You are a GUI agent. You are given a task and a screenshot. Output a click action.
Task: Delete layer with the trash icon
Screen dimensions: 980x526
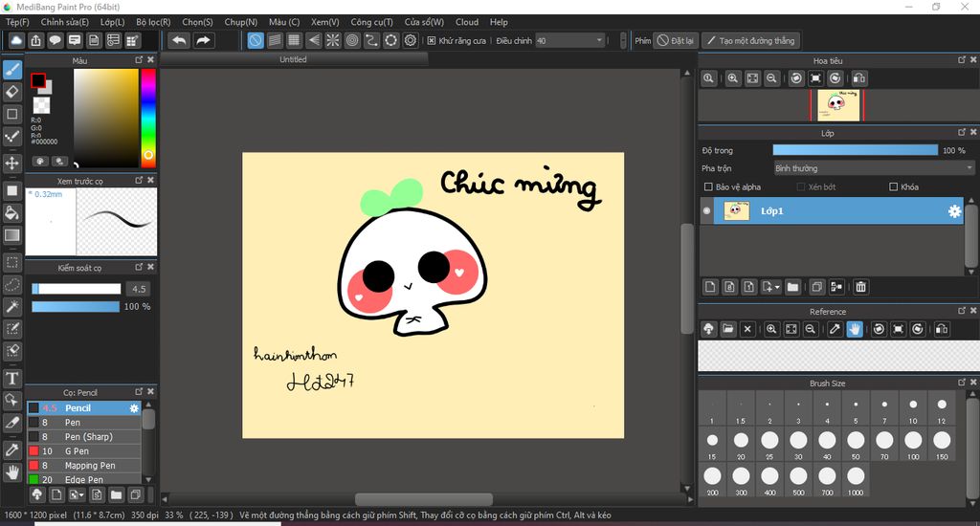[x=860, y=287]
